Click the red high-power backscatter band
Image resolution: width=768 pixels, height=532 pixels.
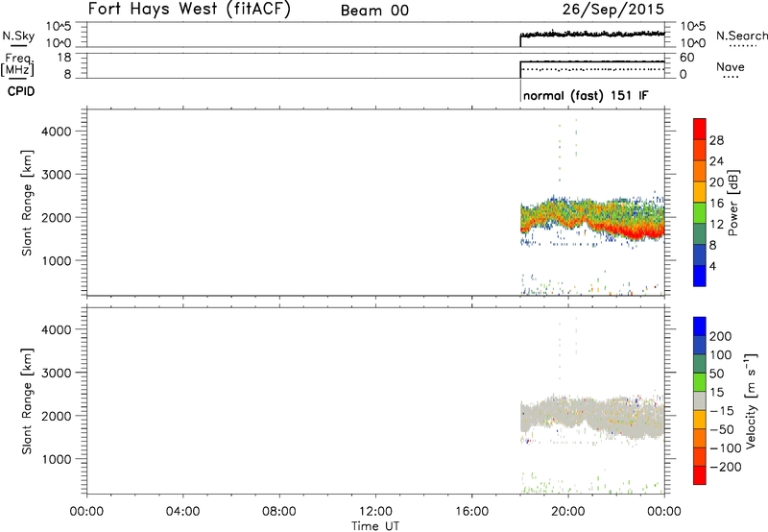coord(636,232)
